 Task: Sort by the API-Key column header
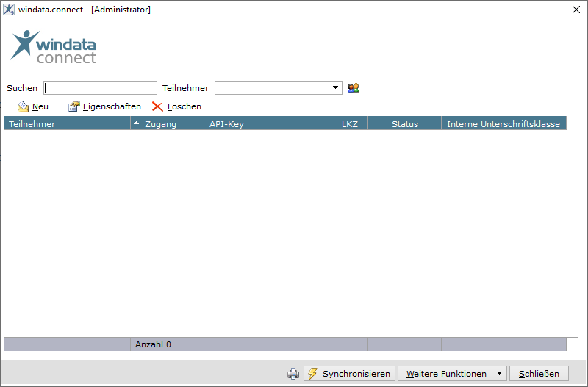click(x=268, y=123)
